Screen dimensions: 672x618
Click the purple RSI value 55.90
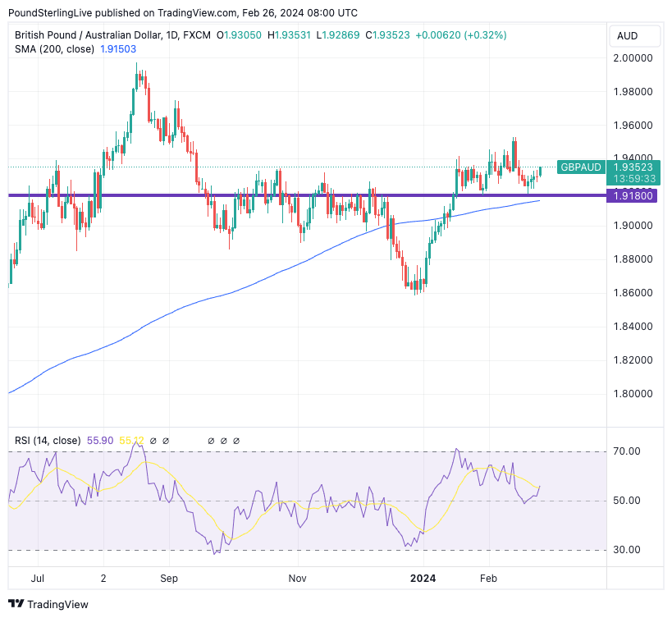tap(100, 441)
